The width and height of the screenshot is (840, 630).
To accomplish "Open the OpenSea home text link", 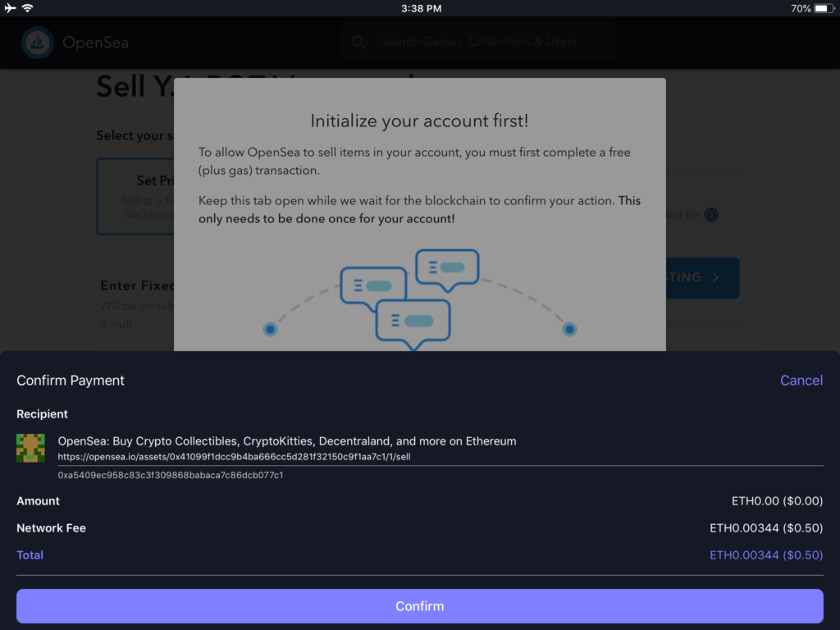I will (95, 43).
